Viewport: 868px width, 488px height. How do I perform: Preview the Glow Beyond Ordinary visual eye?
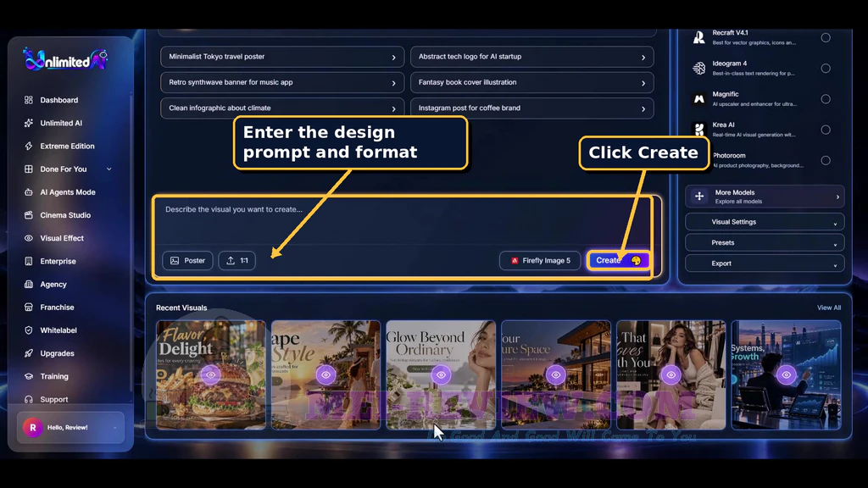coord(441,375)
